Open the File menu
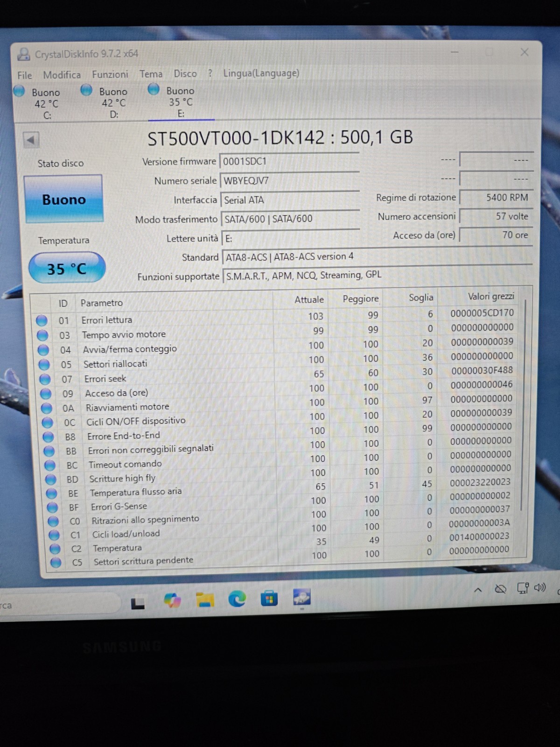 click(25, 75)
